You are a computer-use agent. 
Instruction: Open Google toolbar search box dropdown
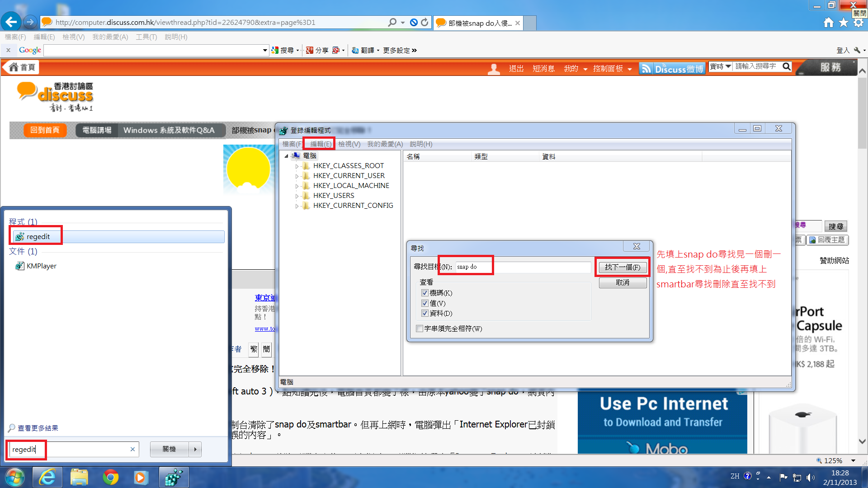[x=265, y=50]
